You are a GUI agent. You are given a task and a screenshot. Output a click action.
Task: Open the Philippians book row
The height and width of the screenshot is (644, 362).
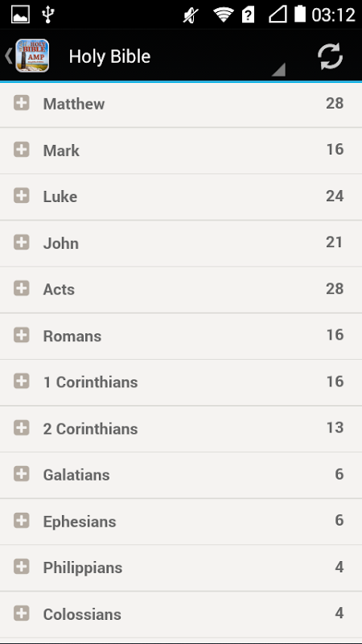click(x=181, y=568)
